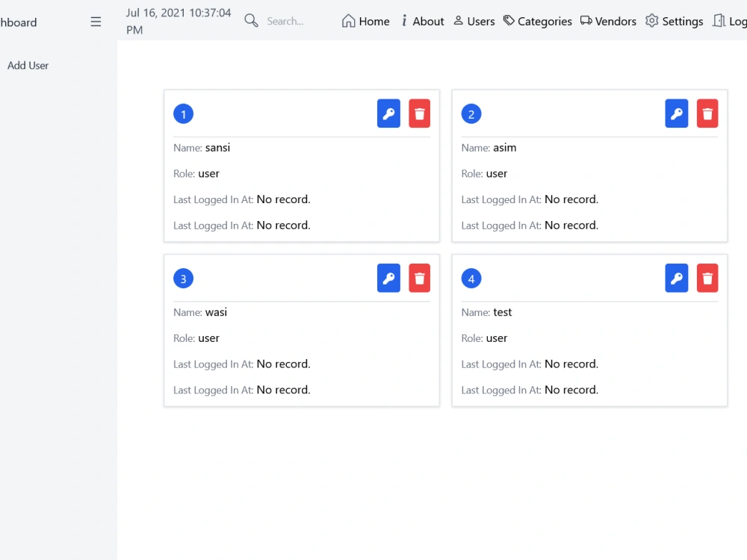Select the name text sansi
This screenshot has width=747, height=560.
(217, 148)
